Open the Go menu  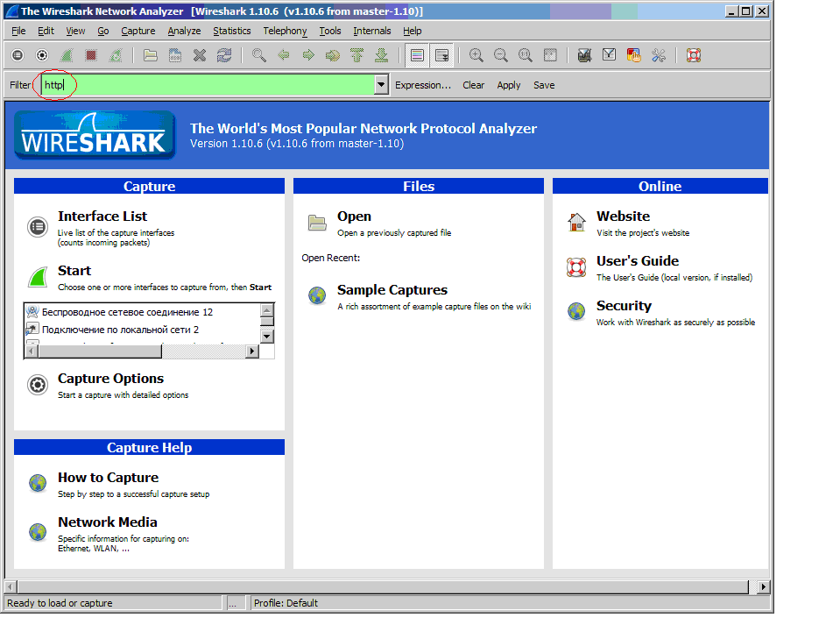click(x=103, y=31)
